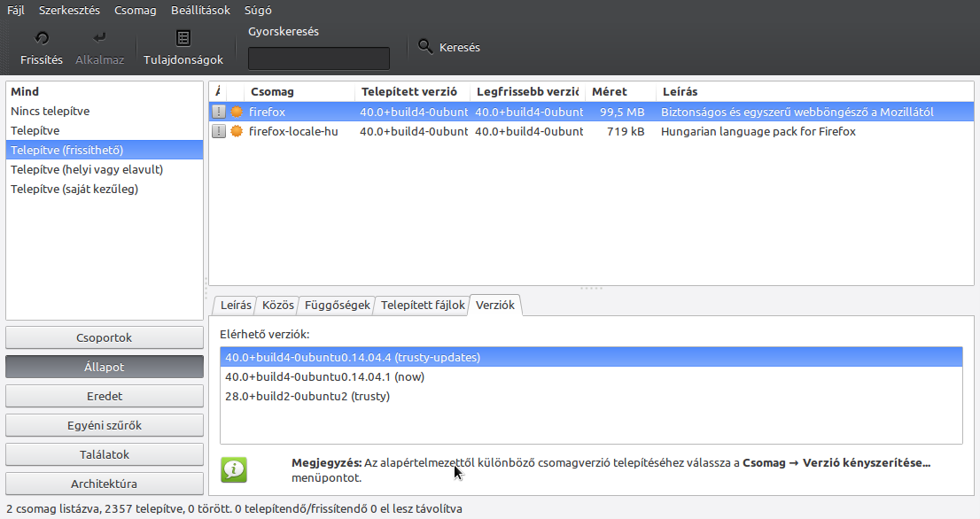Sort by the Leírás column header
The height and width of the screenshot is (519, 980).
click(815, 92)
